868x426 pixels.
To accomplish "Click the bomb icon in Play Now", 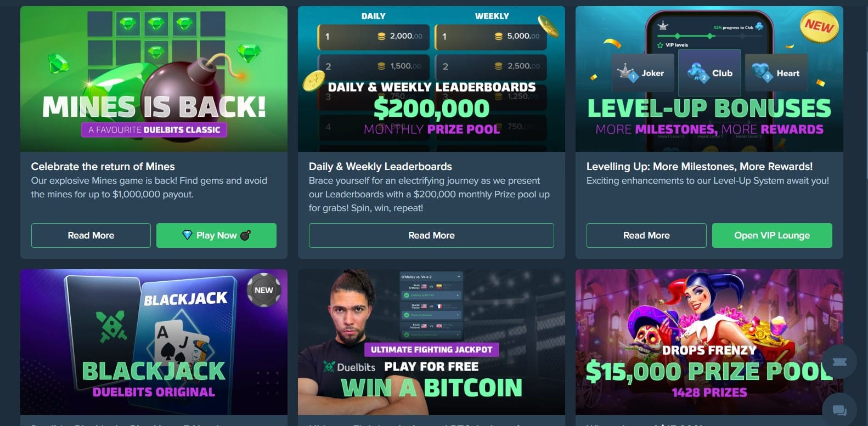I will pyautogui.click(x=245, y=235).
